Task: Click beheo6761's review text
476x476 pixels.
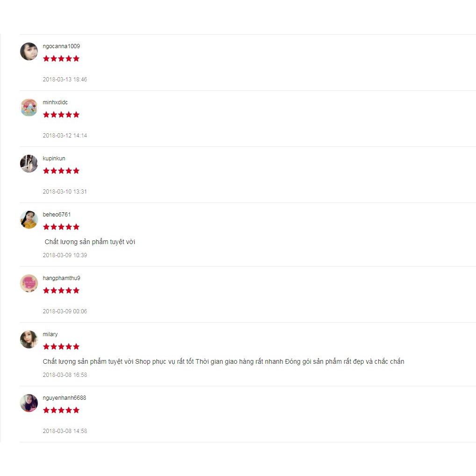Action: (90, 242)
